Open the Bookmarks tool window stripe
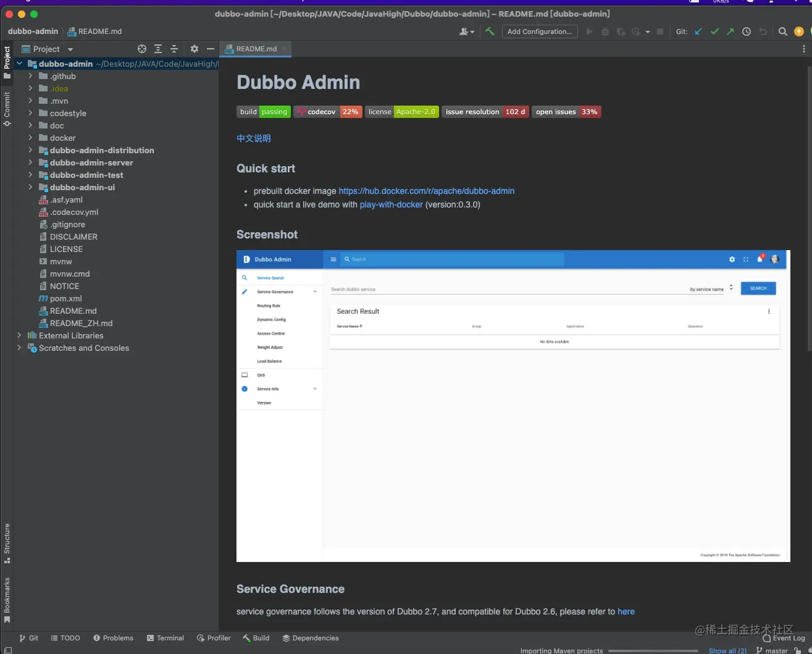 [7, 600]
